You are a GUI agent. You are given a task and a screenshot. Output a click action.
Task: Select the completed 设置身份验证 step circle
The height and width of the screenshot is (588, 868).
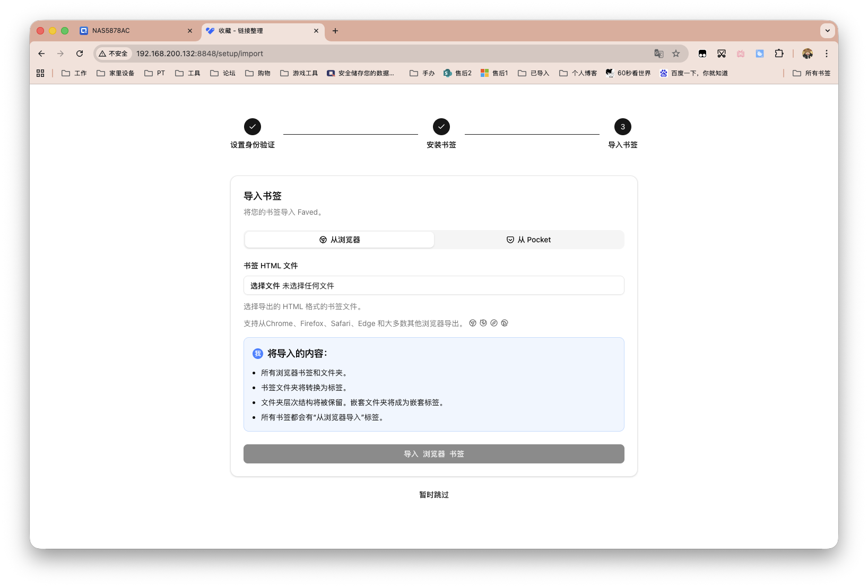(252, 126)
